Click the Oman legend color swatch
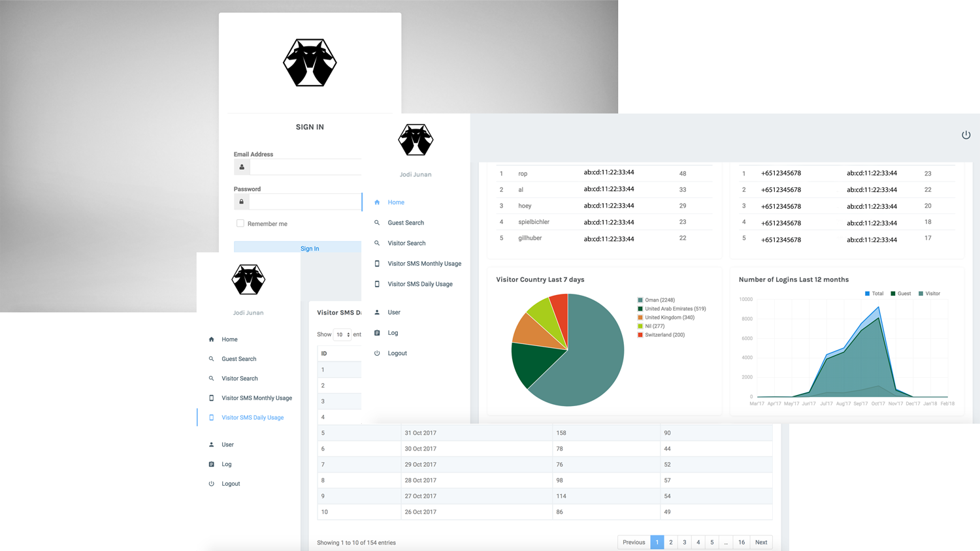This screenshot has height=551, width=980. click(640, 300)
